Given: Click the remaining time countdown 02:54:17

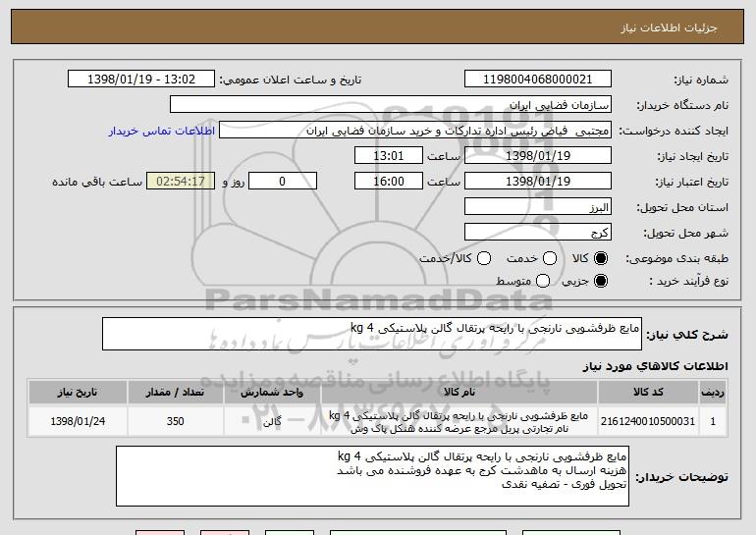Looking at the screenshot, I should pyautogui.click(x=181, y=182).
